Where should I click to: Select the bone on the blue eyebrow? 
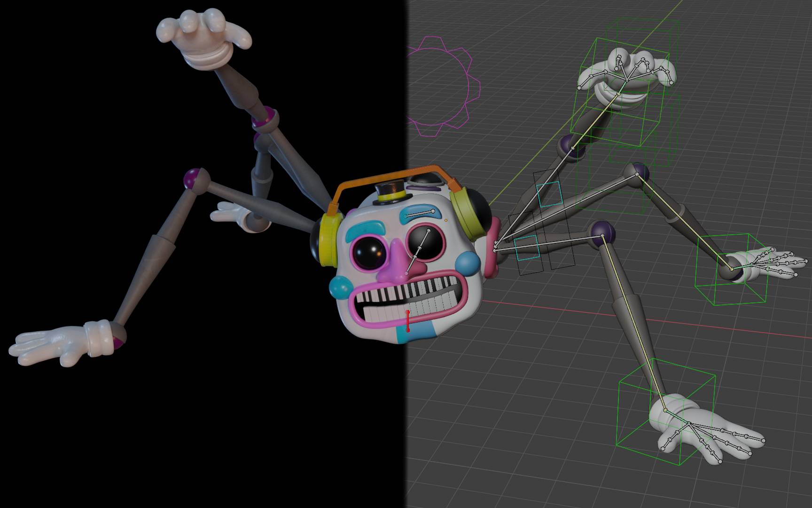pos(419,214)
